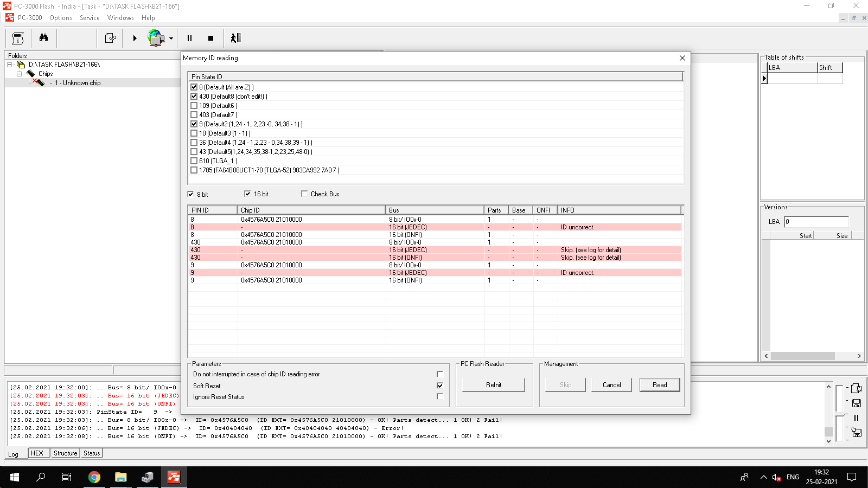This screenshot has height=488, width=868.
Task: Click the pause toolbar button
Action: pyautogui.click(x=189, y=38)
